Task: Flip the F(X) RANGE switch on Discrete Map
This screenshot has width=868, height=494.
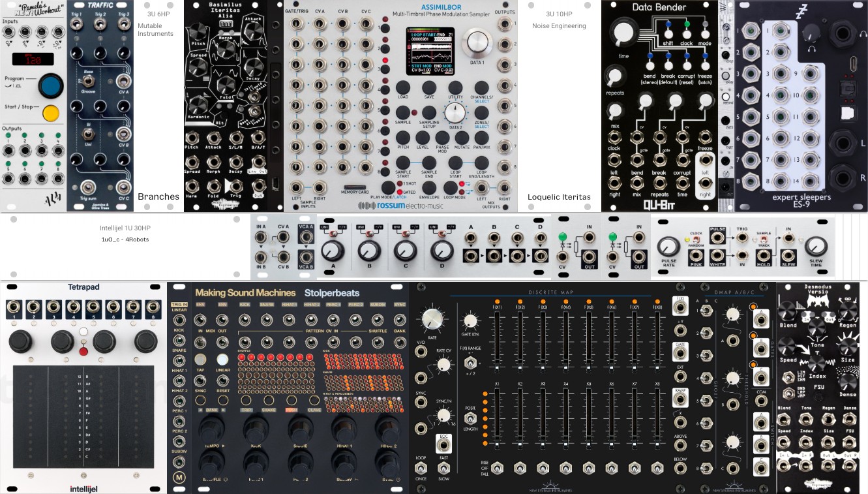Action: (470, 363)
